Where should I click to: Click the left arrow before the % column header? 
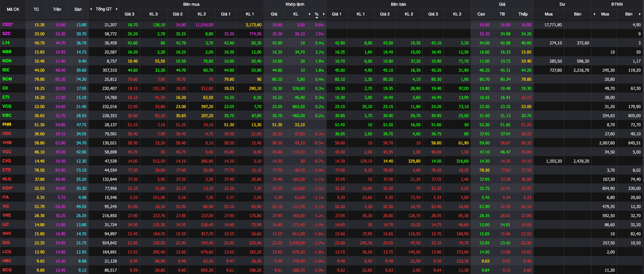click(x=309, y=14)
